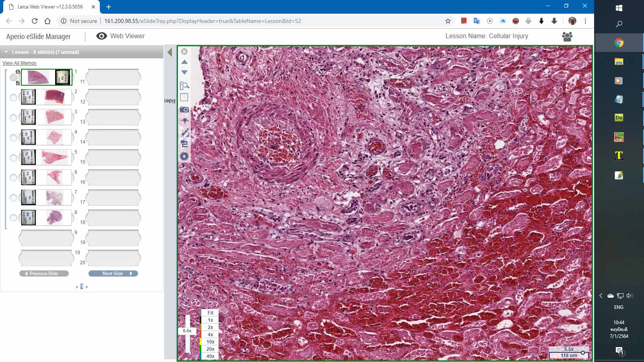Set magnification to 4x
The image size is (644, 362).
pos(210,334)
